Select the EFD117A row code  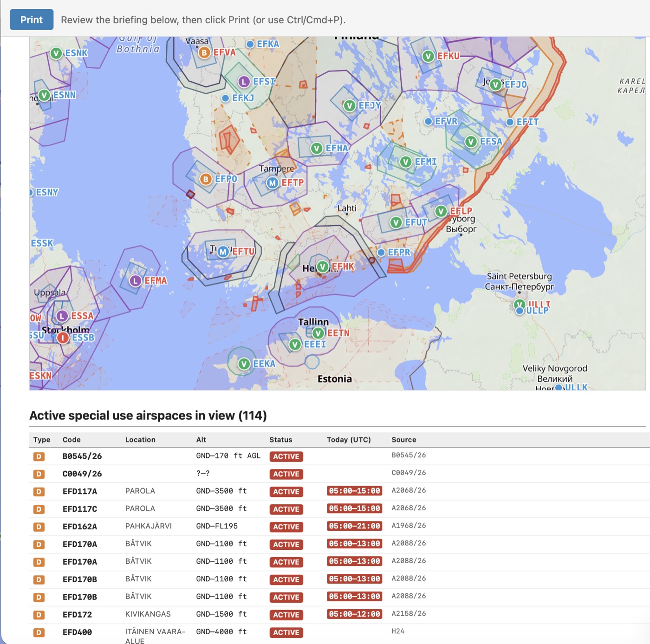(x=80, y=491)
